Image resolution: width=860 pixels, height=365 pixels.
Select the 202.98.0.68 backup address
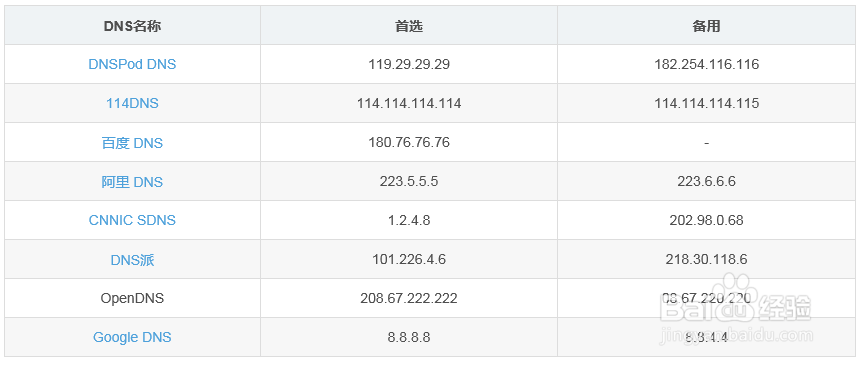[x=706, y=220]
